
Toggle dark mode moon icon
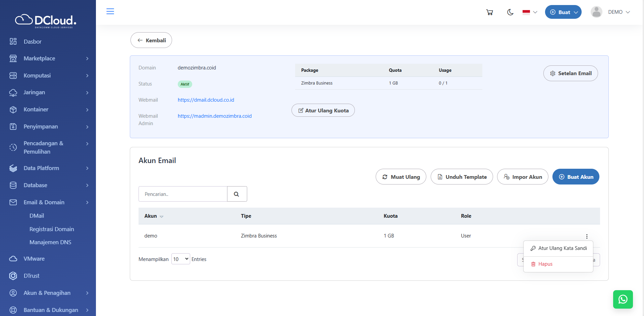point(510,12)
